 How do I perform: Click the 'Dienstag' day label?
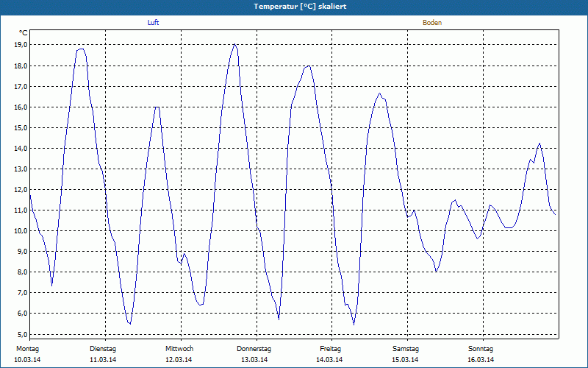tap(103, 349)
